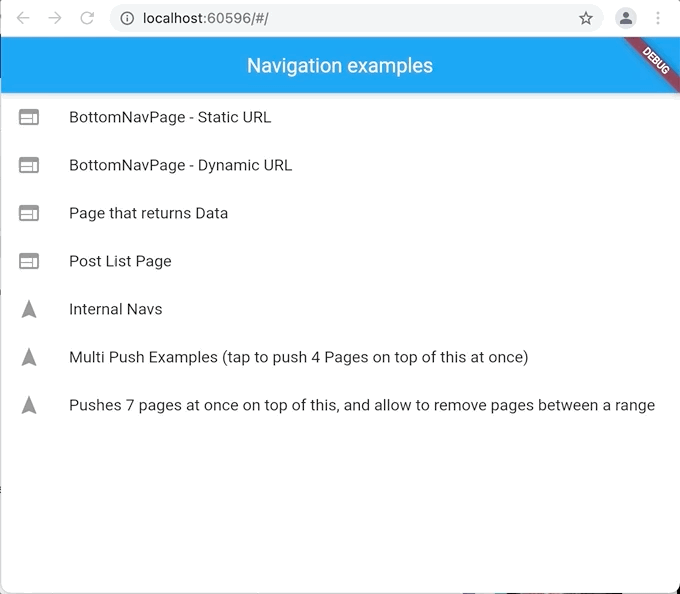View site information icon in address bar

[127, 18]
